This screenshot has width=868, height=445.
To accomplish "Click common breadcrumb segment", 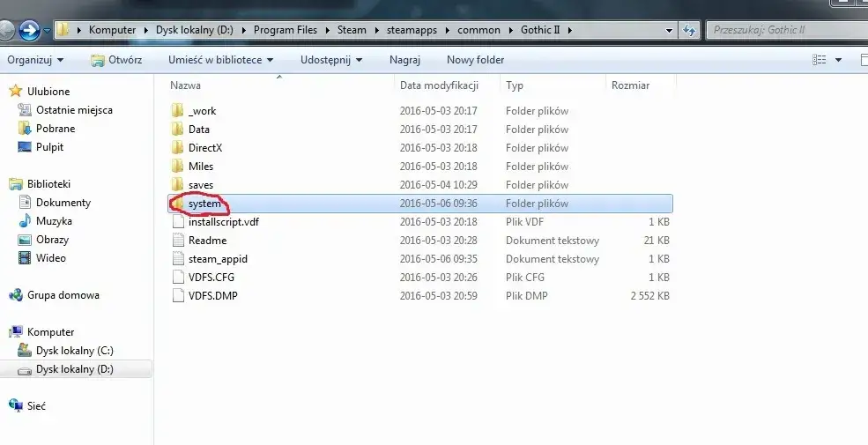I will 479,30.
